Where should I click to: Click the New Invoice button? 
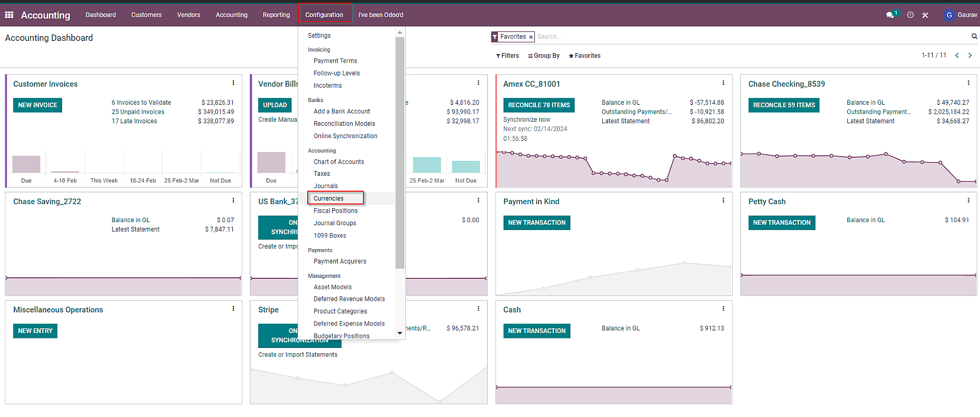(x=38, y=105)
